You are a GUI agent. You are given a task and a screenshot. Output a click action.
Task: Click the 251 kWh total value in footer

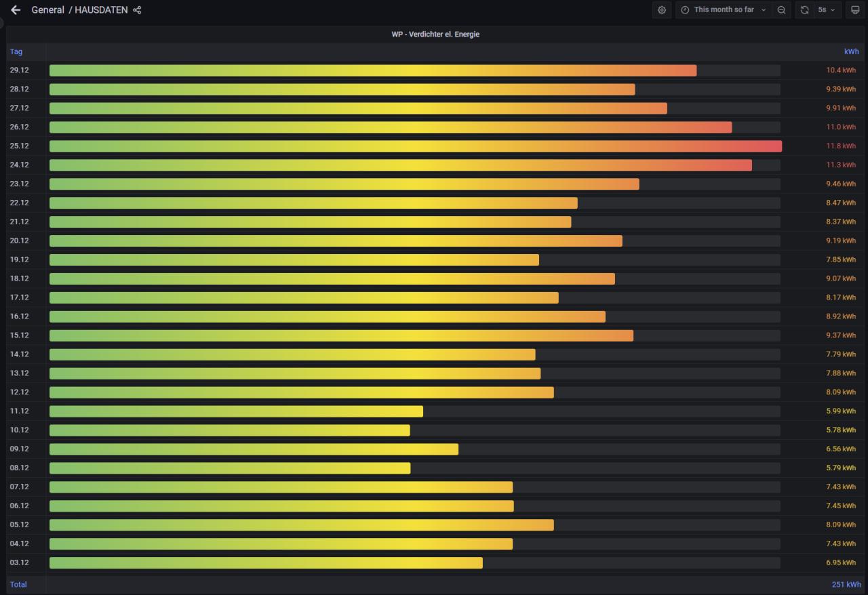coord(846,584)
